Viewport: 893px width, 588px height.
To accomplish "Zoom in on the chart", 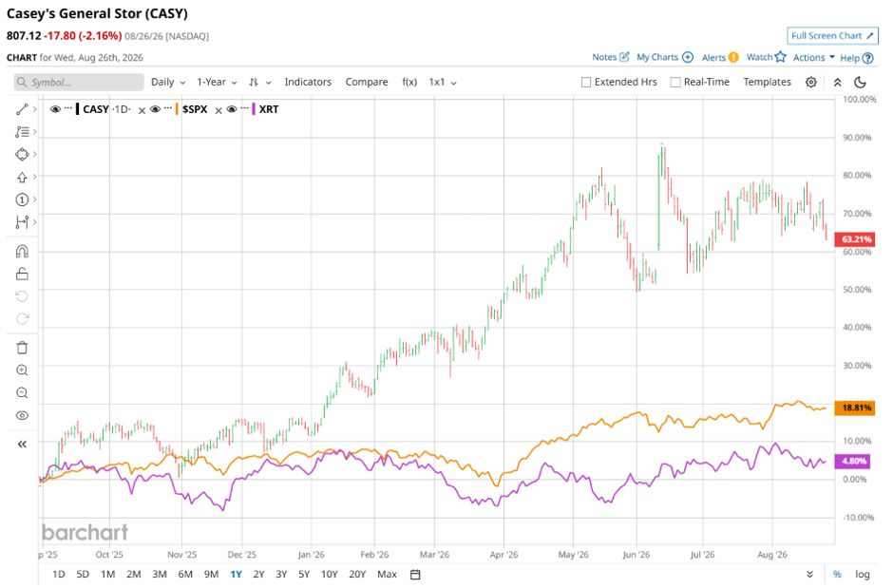I will (22, 370).
